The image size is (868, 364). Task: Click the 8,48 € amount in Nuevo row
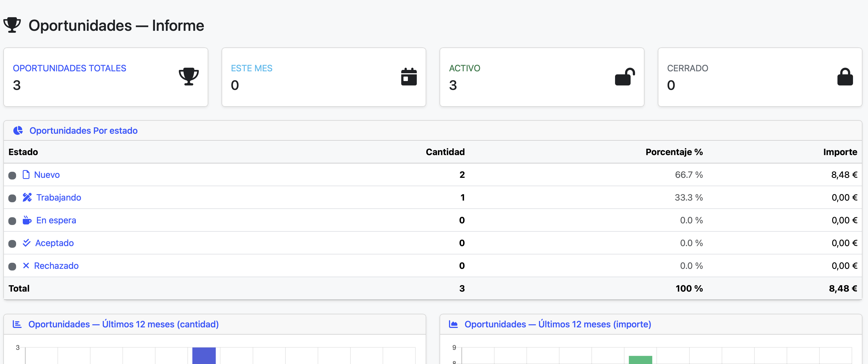pos(844,175)
